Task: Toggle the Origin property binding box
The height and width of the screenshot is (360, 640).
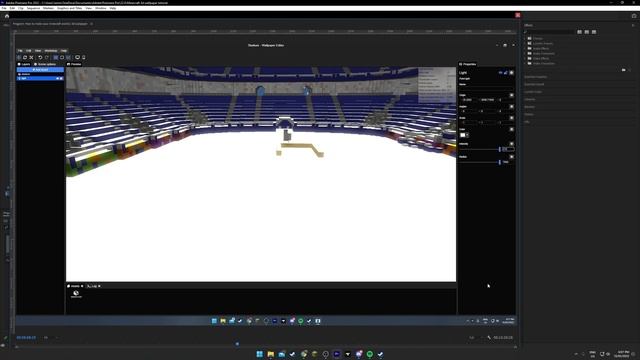Action: 511,95
